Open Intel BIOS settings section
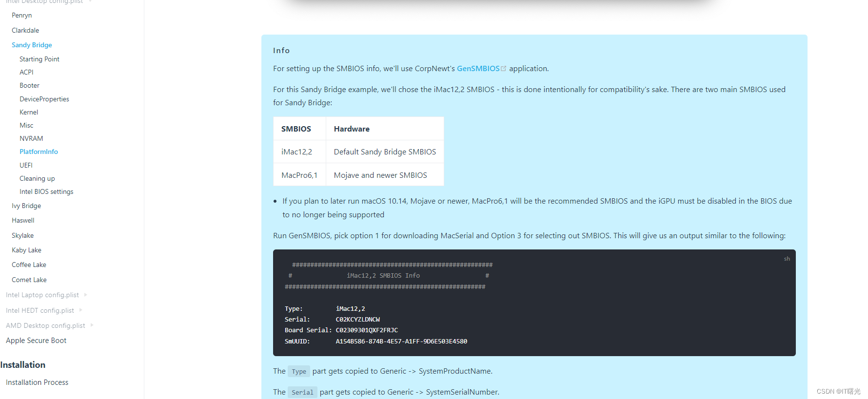 (x=46, y=191)
